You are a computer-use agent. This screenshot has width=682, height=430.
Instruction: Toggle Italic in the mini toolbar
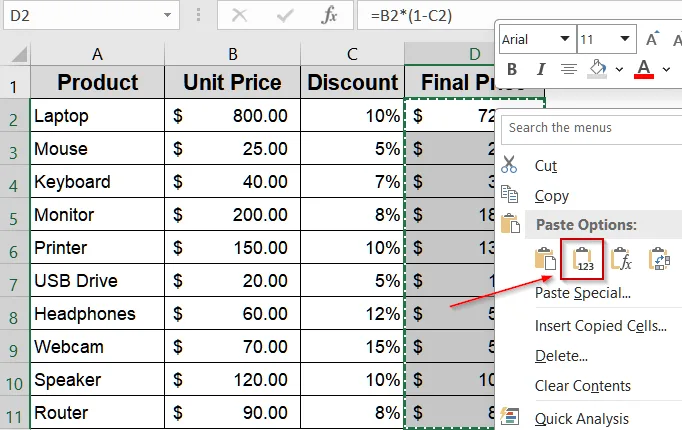point(541,69)
